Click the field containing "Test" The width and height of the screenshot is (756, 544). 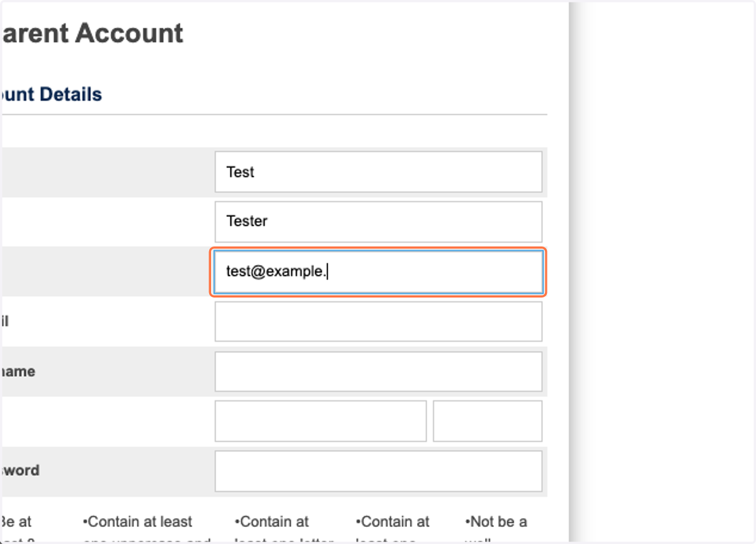[x=378, y=171]
